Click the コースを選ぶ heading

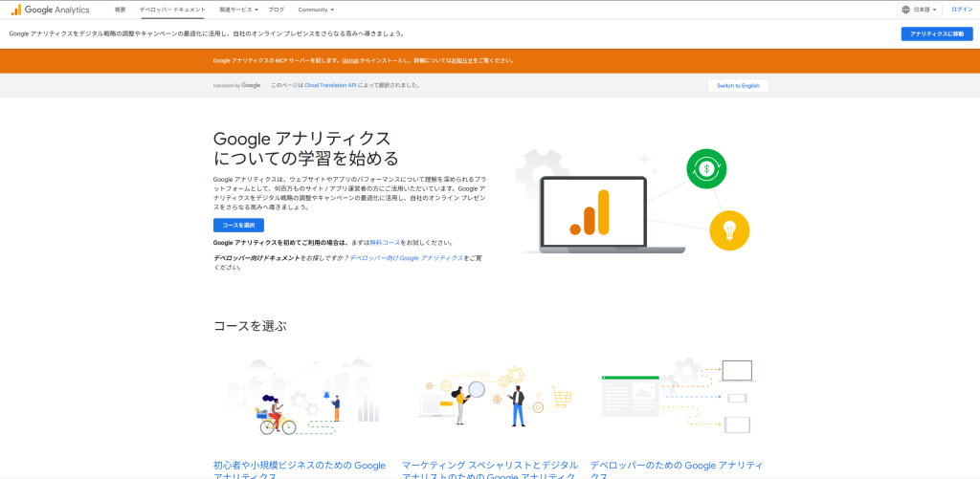[250, 326]
